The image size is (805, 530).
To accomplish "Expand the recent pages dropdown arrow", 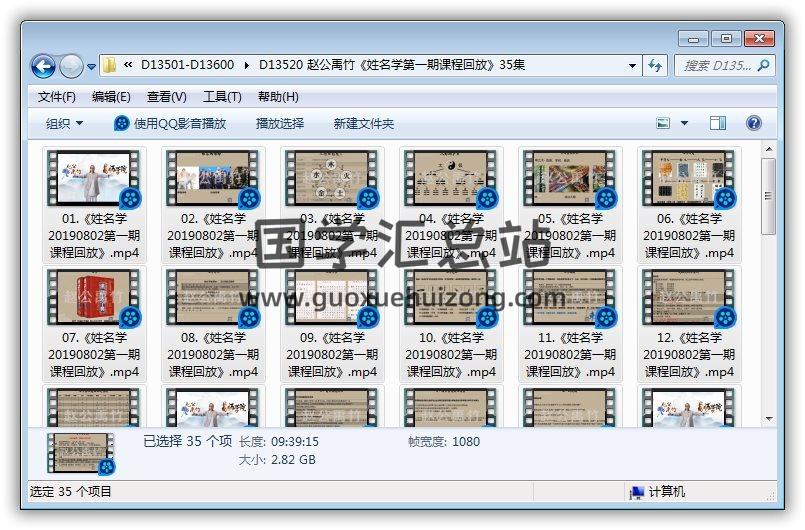I will [x=92, y=66].
